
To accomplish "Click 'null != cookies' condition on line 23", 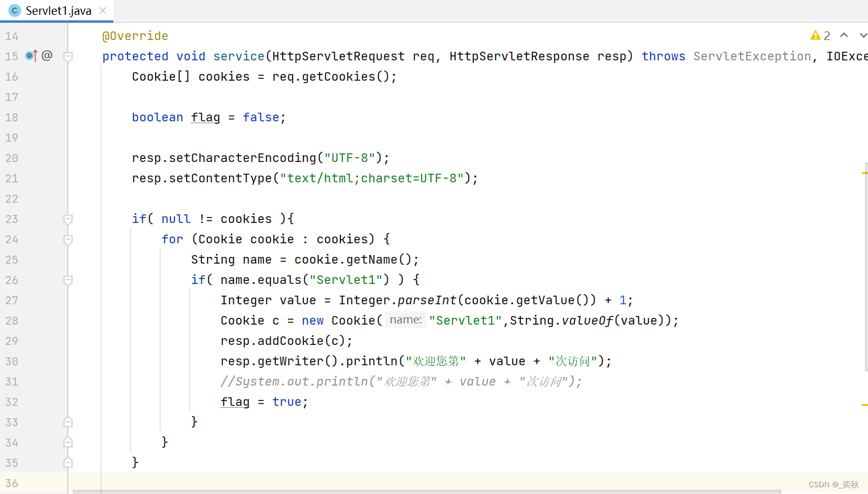I will (217, 219).
